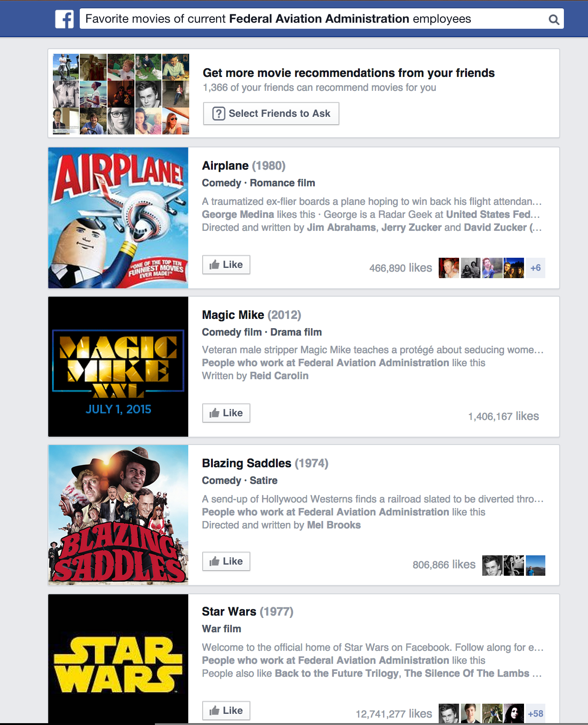Image resolution: width=588 pixels, height=725 pixels.
Task: Like the Airplane movie
Action: (x=226, y=265)
